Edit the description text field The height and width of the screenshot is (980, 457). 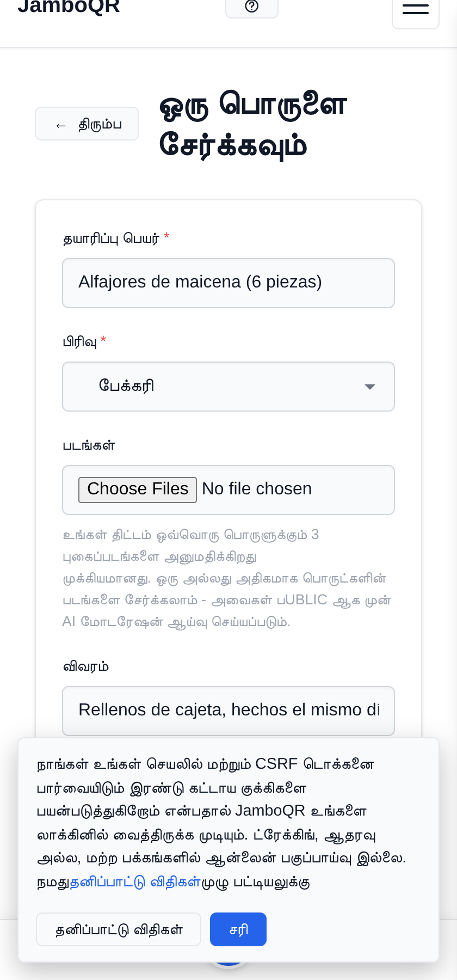(x=228, y=710)
